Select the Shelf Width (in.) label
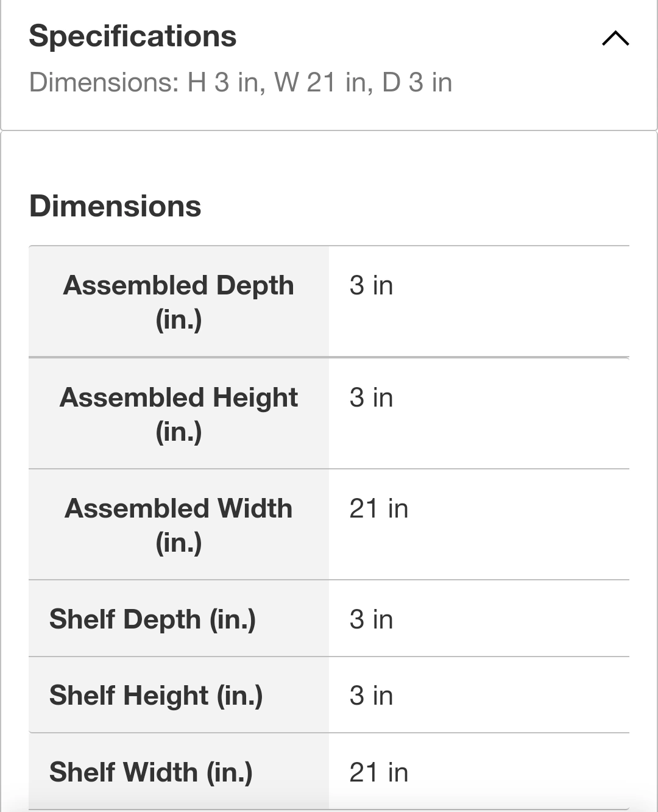Image resolution: width=658 pixels, height=812 pixels. [x=151, y=772]
